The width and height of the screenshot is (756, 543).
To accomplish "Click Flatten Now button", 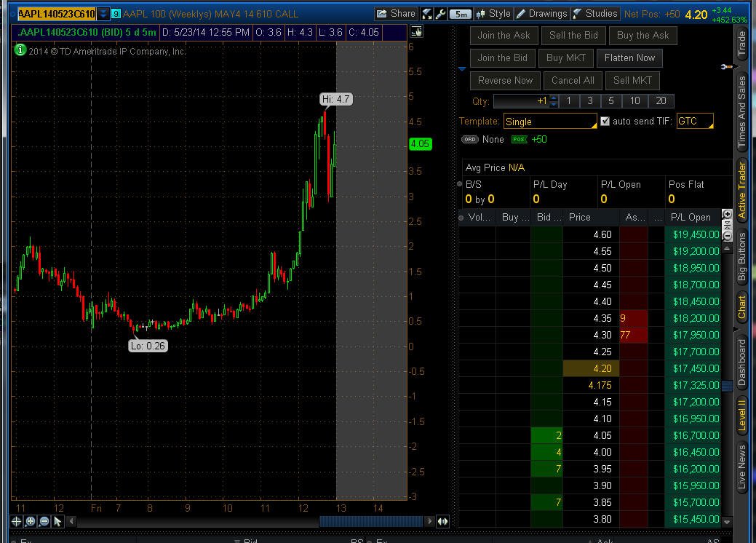I will click(x=629, y=58).
